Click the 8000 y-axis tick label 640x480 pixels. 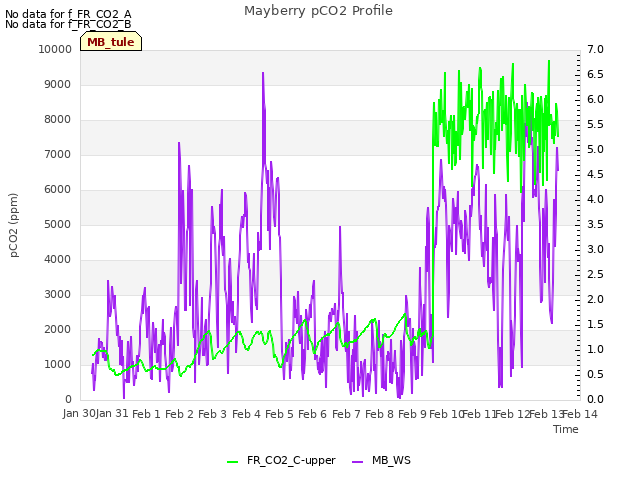[58, 120]
